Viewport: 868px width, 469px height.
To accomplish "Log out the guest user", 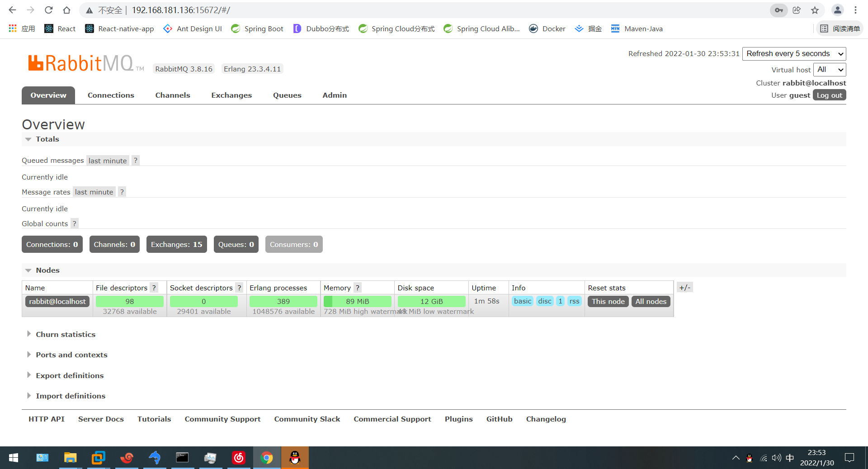I will [x=829, y=95].
